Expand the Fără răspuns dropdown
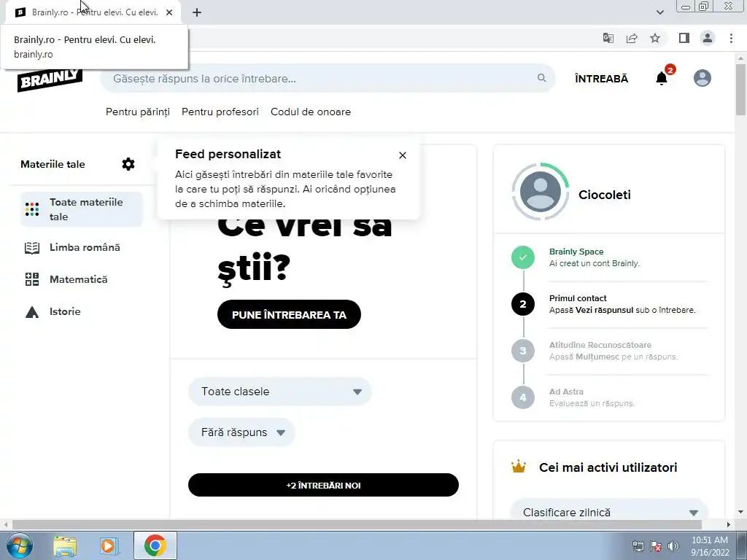Viewport: 747px width, 560px height. 241,432
